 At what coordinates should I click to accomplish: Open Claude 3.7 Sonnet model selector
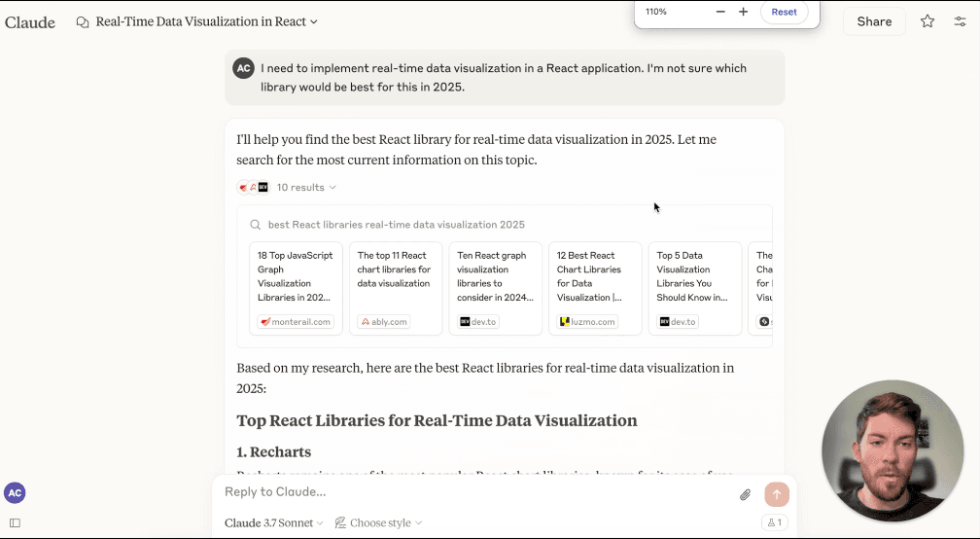coord(274,522)
